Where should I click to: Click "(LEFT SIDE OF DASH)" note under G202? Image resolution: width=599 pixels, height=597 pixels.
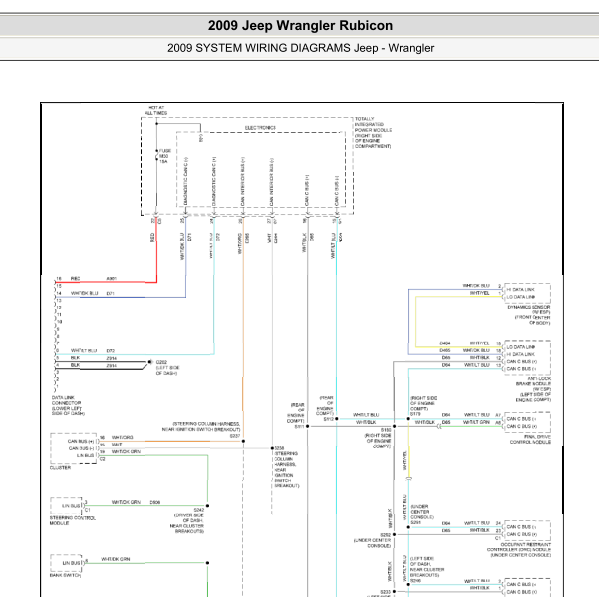point(167,370)
